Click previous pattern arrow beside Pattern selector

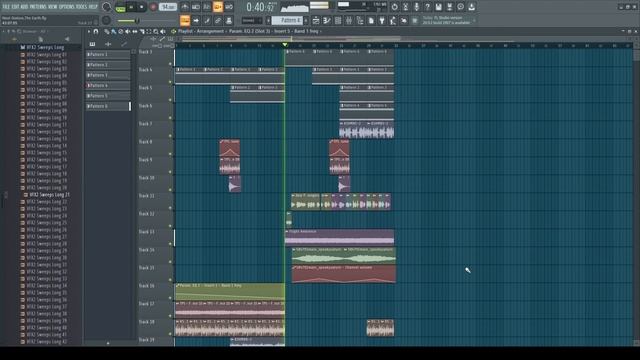tap(268, 20)
